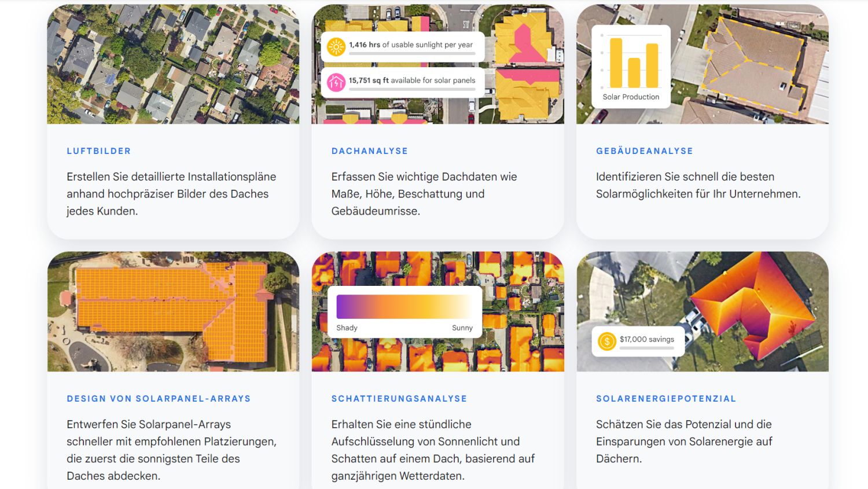868x489 pixels.
Task: Select the LUFTBILDER heading
Action: click(99, 151)
